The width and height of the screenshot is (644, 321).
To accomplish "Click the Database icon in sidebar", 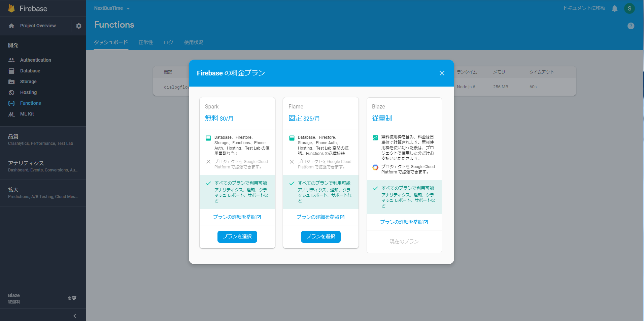I will [x=11, y=71].
